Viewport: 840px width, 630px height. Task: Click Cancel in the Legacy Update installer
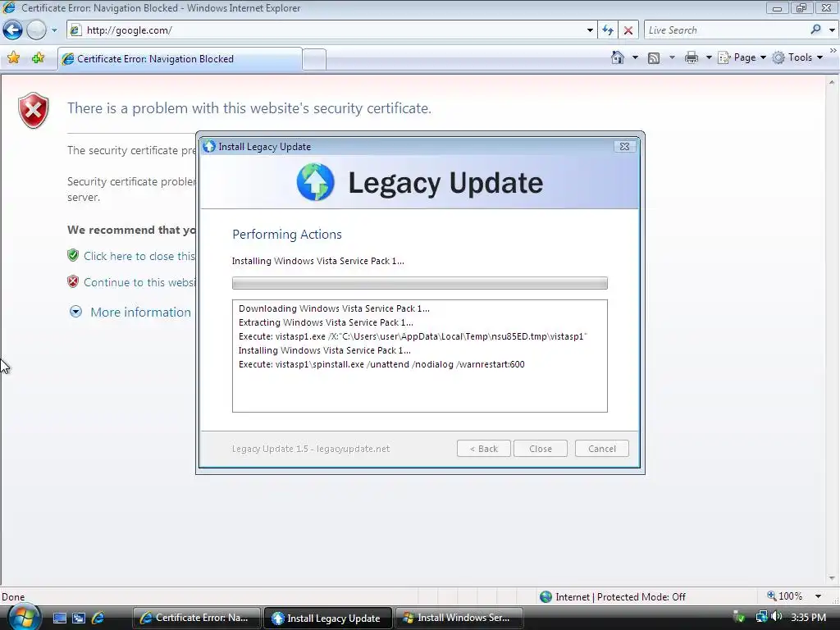point(601,449)
